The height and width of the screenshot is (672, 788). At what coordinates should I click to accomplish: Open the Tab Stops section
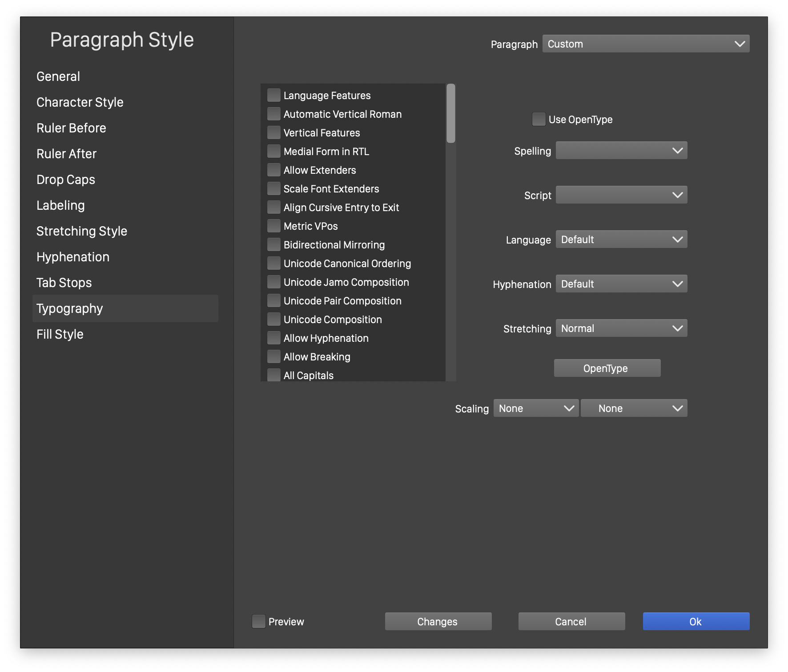[x=64, y=283]
